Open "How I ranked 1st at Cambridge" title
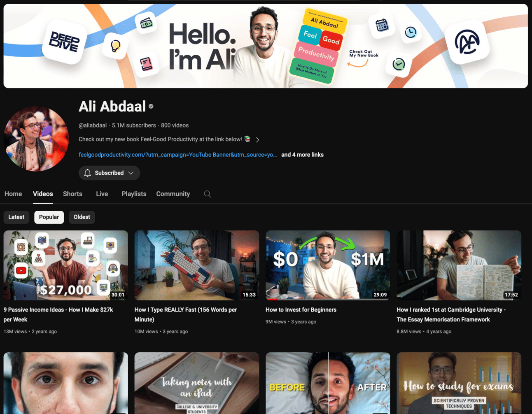Screen dimensions: 532x414 point(451,314)
